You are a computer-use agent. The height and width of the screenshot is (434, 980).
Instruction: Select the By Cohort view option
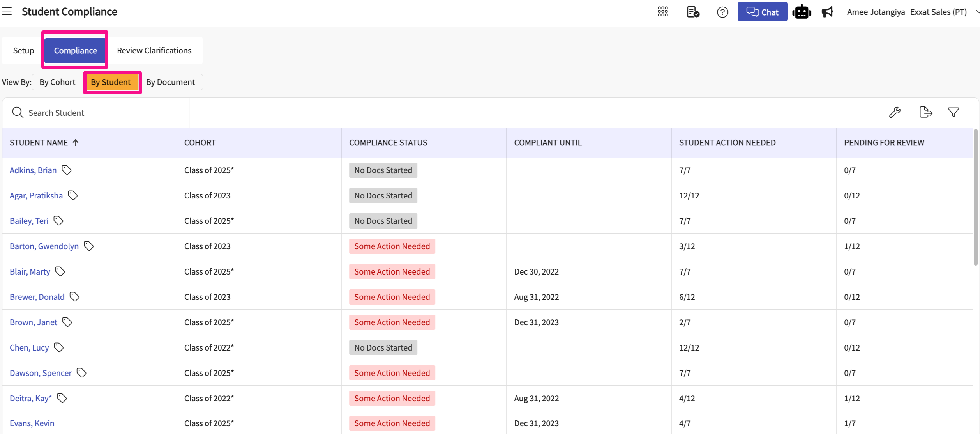point(57,82)
